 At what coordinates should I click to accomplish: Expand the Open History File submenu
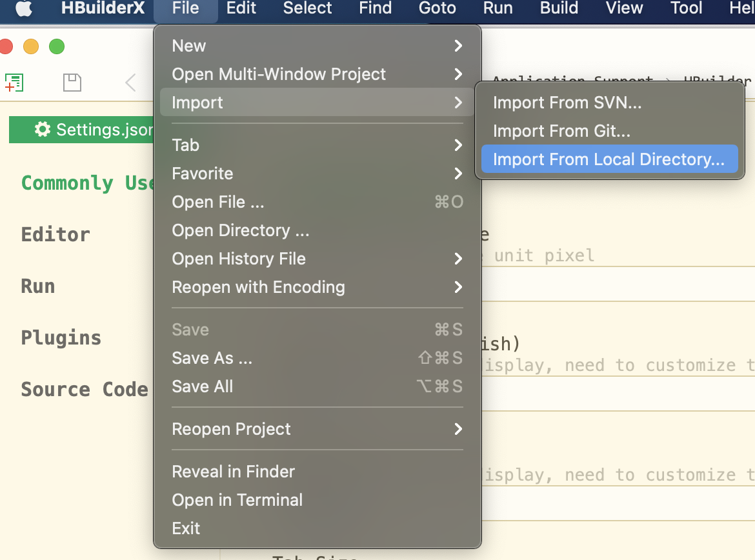(x=317, y=259)
